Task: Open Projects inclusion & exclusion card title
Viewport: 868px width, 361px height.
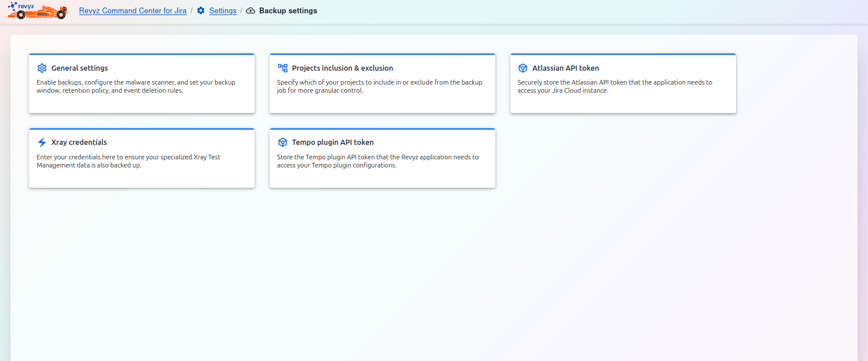Action: click(342, 68)
